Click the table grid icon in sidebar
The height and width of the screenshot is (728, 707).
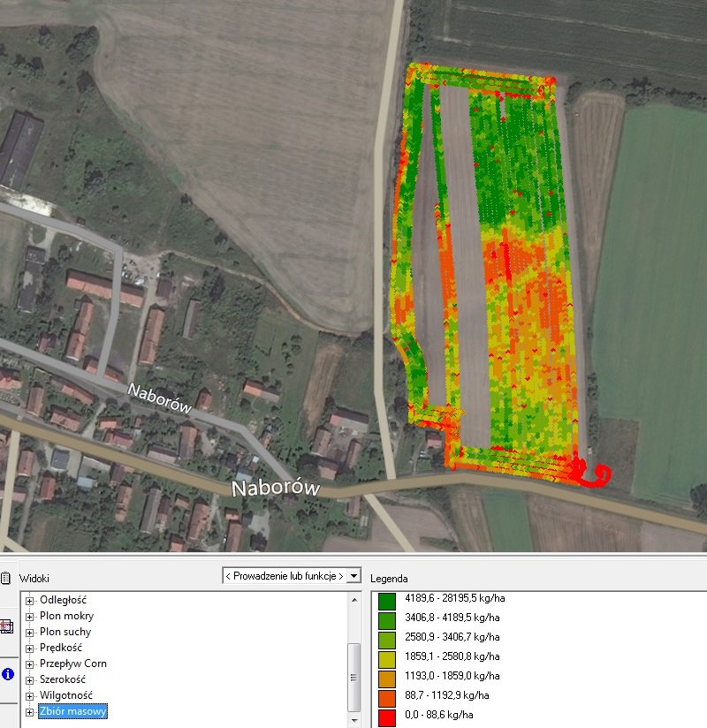coord(7,626)
